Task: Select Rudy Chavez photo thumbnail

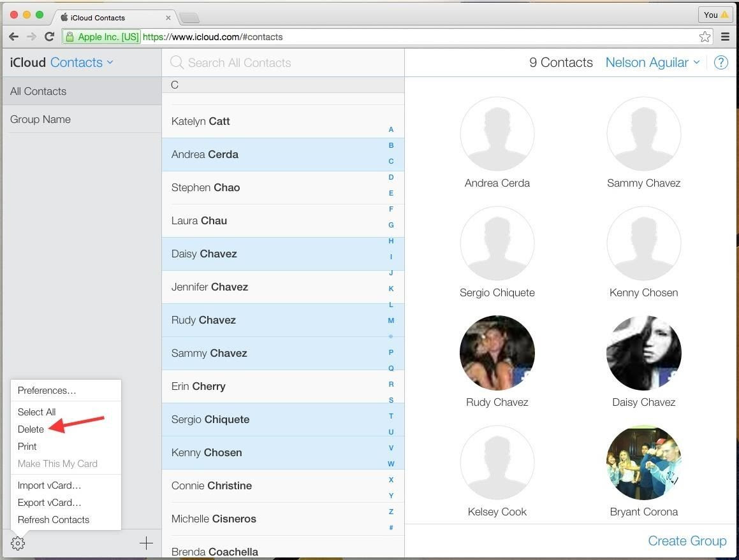Action: [497, 353]
